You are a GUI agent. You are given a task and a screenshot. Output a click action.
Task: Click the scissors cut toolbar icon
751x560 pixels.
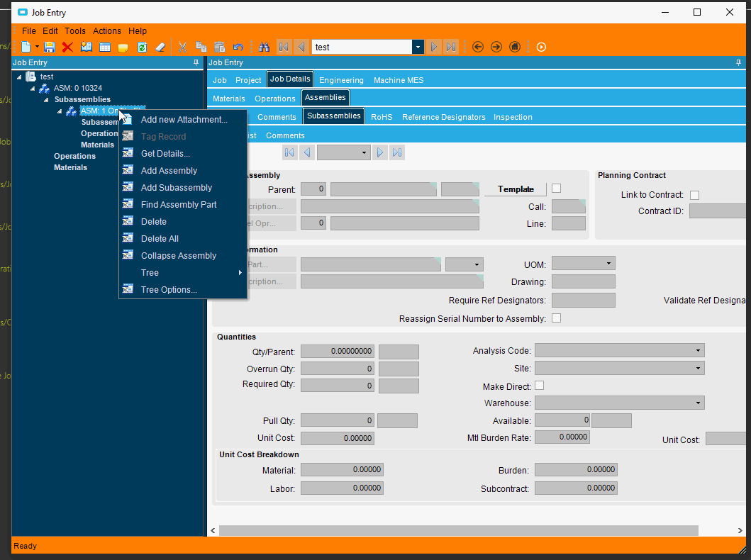(182, 47)
